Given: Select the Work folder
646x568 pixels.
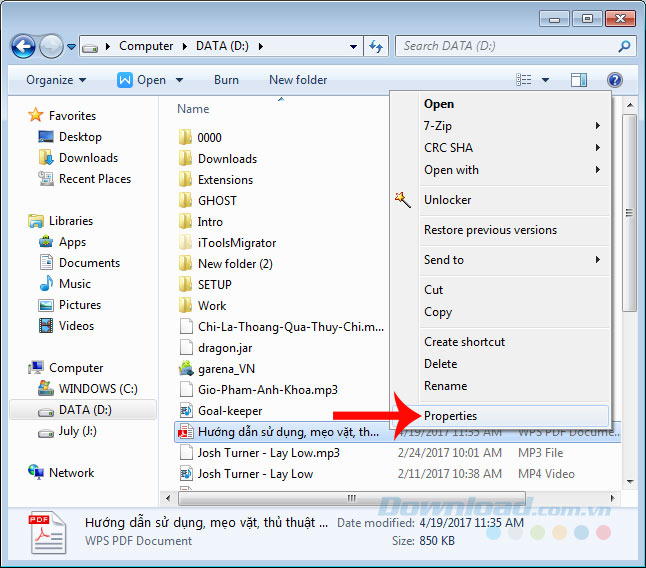Looking at the screenshot, I should tap(212, 306).
